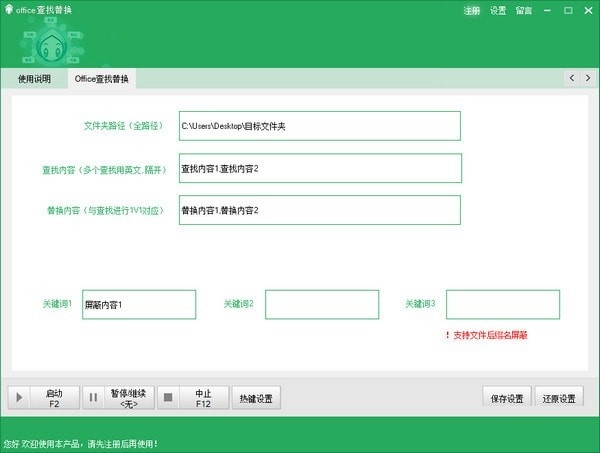This screenshot has height=453, width=600.
Task: Switch to the 使用说明 tab
Action: (34, 79)
